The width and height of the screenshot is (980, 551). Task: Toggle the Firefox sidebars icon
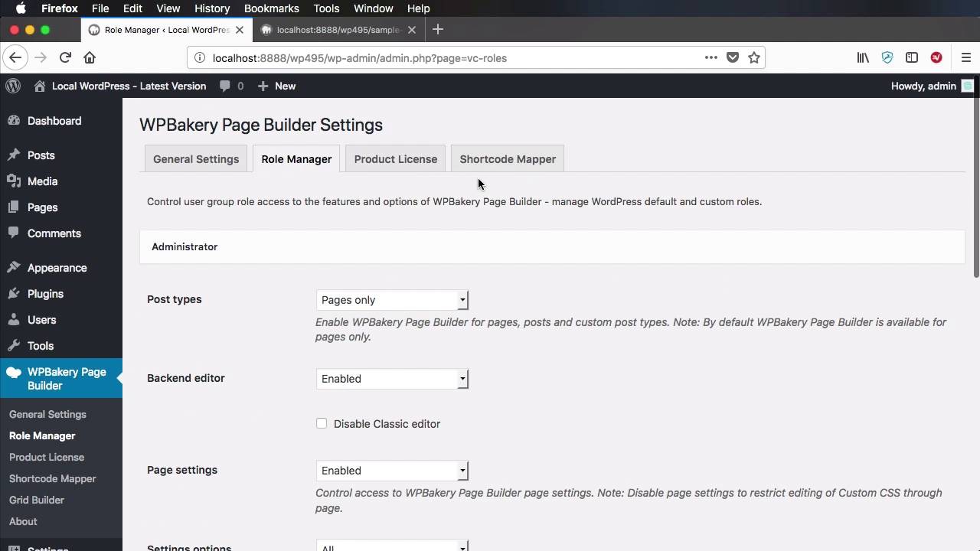pos(912,57)
